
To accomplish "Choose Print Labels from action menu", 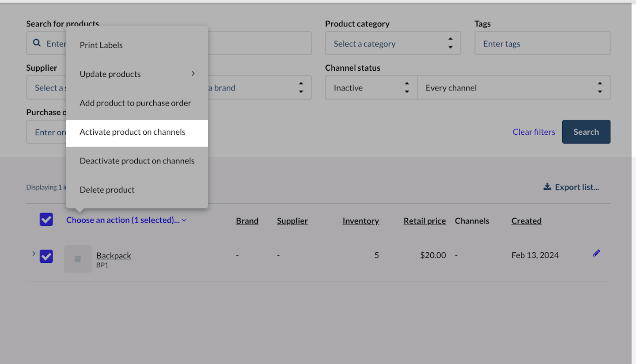I will click(x=101, y=45).
